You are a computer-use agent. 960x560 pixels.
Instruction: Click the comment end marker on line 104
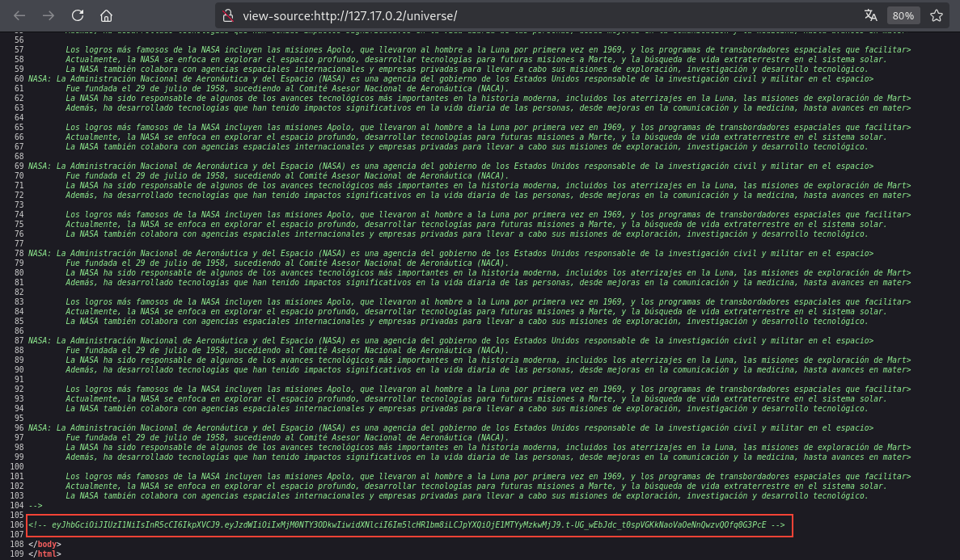(36, 505)
